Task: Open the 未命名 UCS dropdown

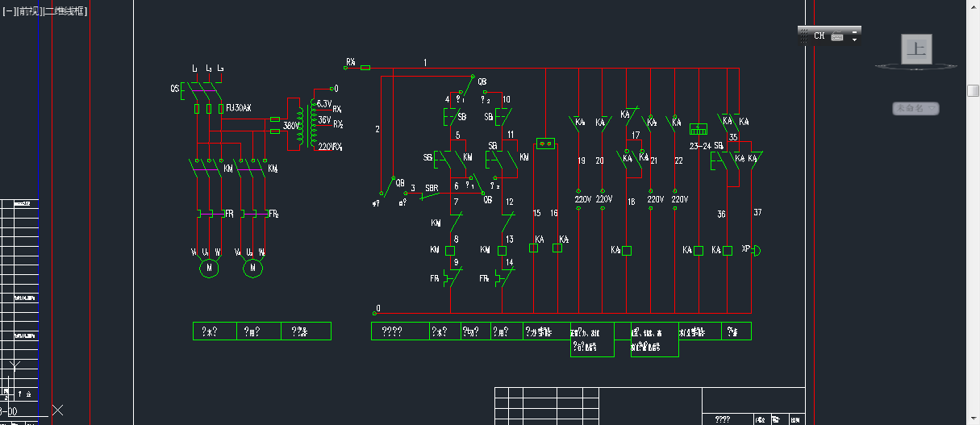Action: [x=915, y=108]
